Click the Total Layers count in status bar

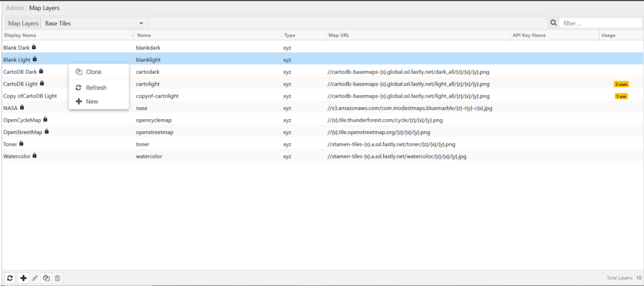(624, 278)
